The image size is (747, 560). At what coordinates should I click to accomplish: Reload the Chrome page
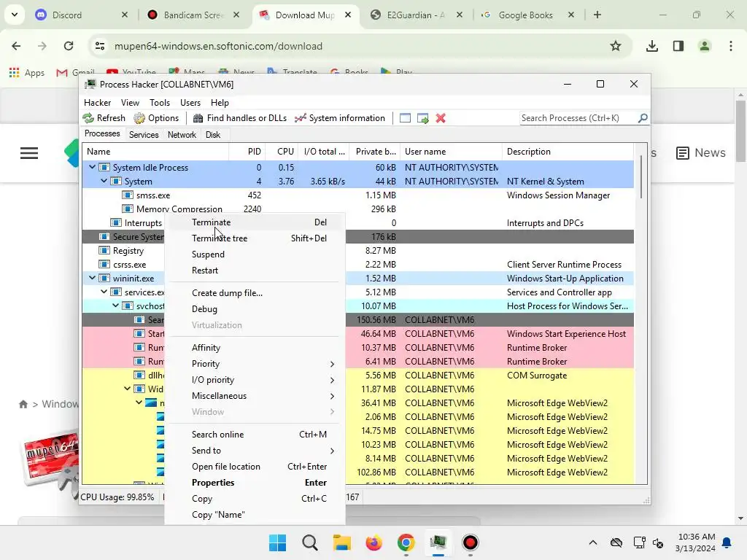tap(69, 46)
